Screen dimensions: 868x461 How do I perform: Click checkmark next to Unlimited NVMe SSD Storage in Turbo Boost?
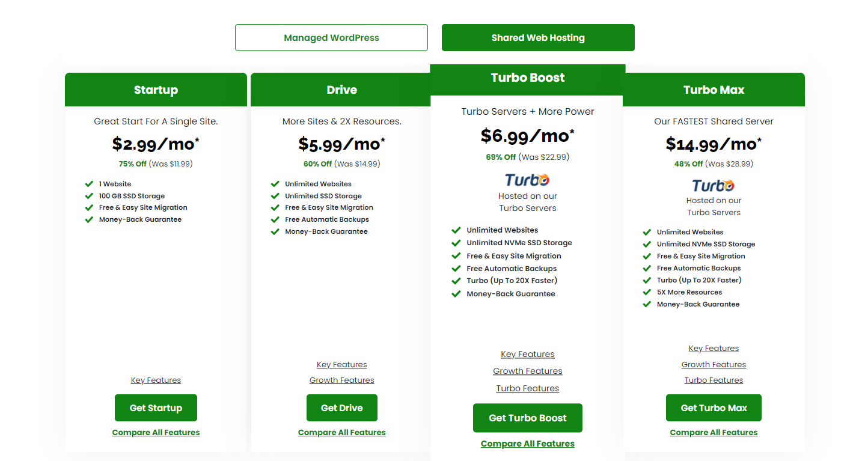[456, 243]
